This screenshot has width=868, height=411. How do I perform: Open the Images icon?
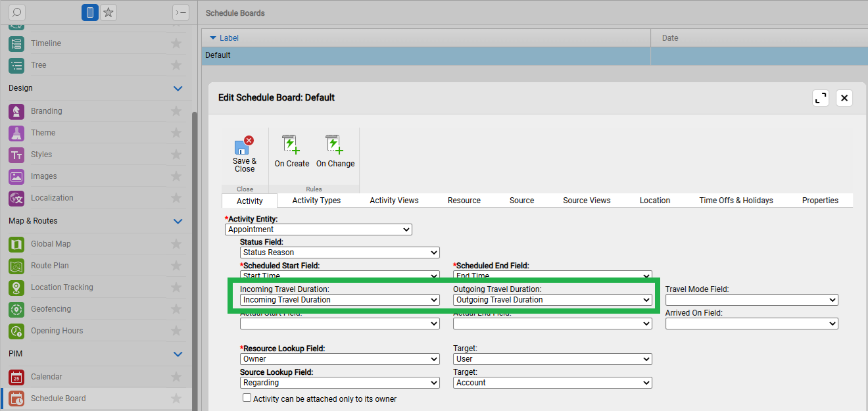point(16,176)
